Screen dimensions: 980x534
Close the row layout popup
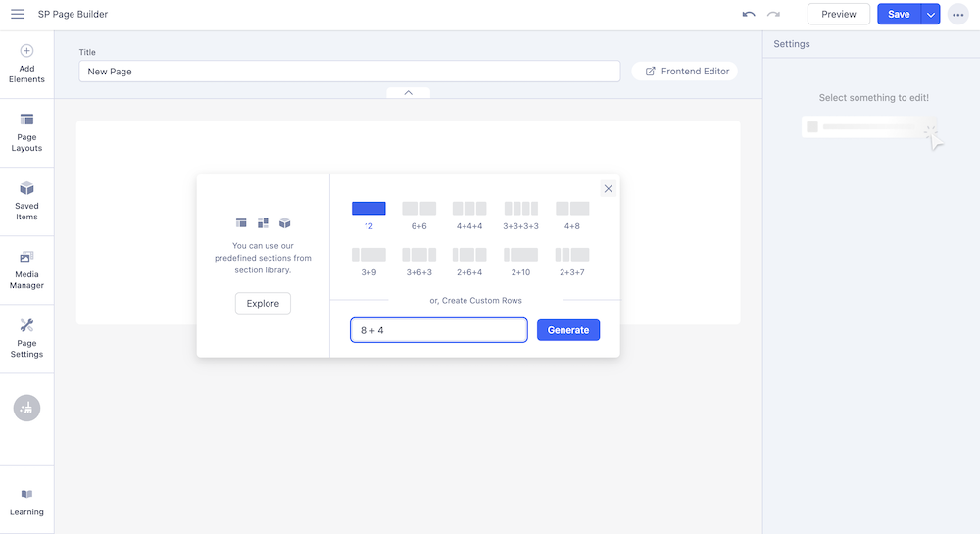(x=608, y=189)
